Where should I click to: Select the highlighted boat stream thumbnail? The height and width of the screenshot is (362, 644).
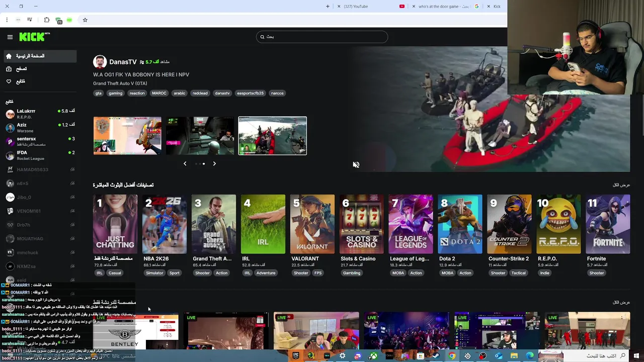272,136
